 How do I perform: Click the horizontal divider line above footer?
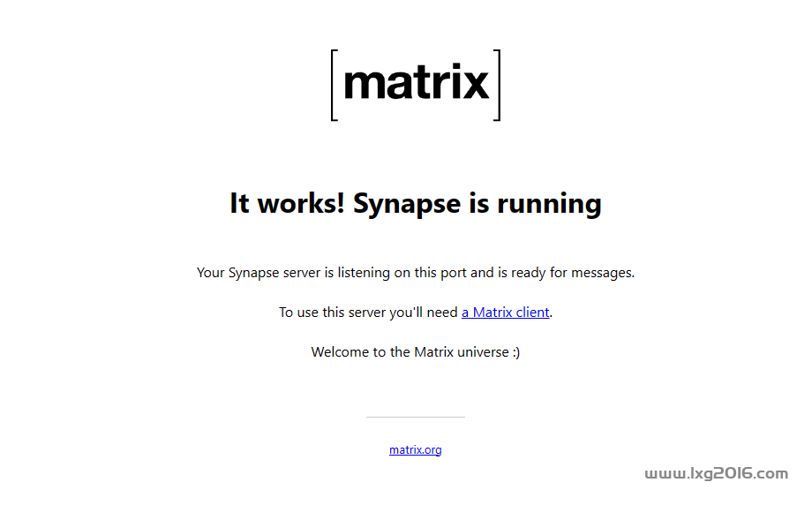(x=416, y=417)
